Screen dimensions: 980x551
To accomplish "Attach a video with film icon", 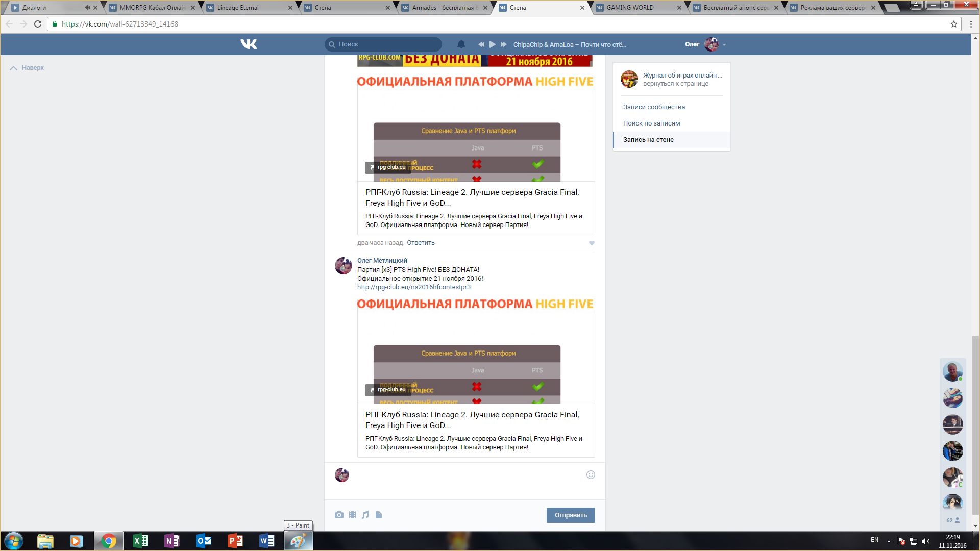I will (x=352, y=515).
